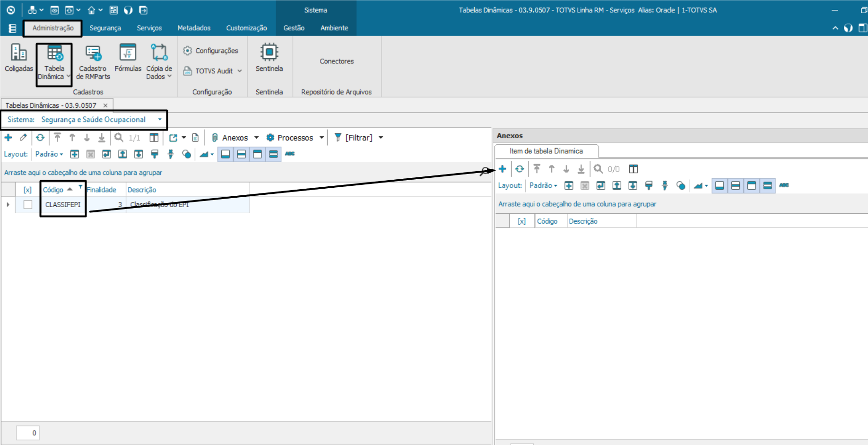Viewport: 868px width, 445px height.
Task: Add new item in Anexos panel
Action: click(503, 169)
